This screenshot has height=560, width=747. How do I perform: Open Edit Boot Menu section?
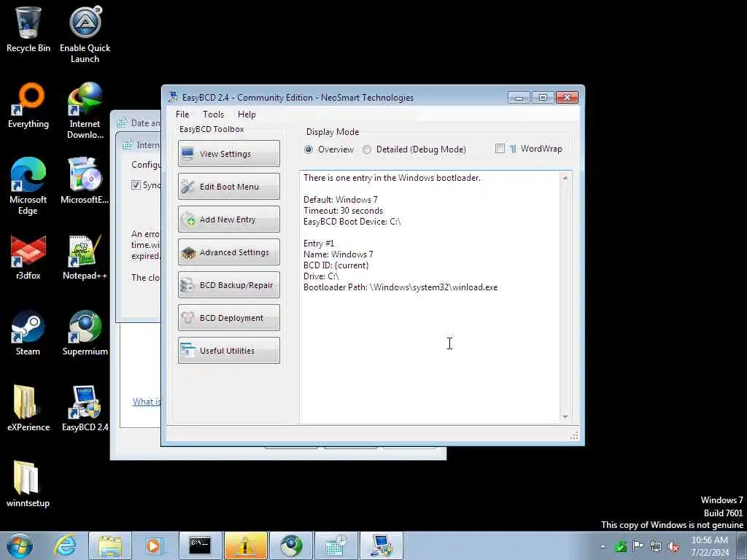pos(228,186)
